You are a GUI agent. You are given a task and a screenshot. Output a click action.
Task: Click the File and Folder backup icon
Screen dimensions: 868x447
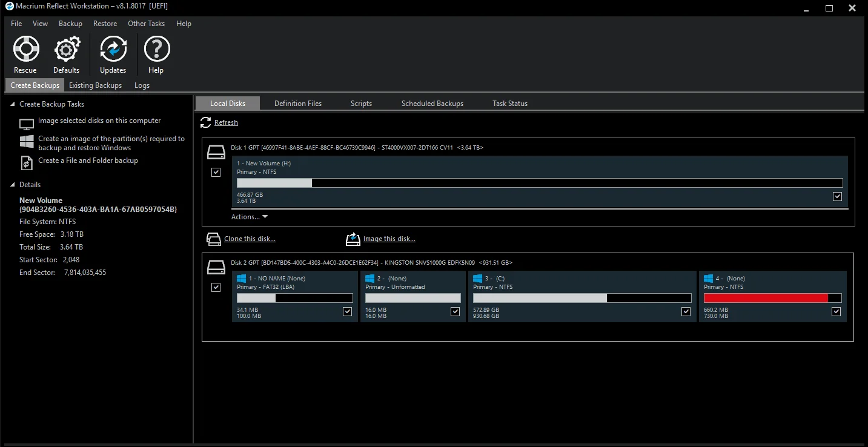[27, 162]
